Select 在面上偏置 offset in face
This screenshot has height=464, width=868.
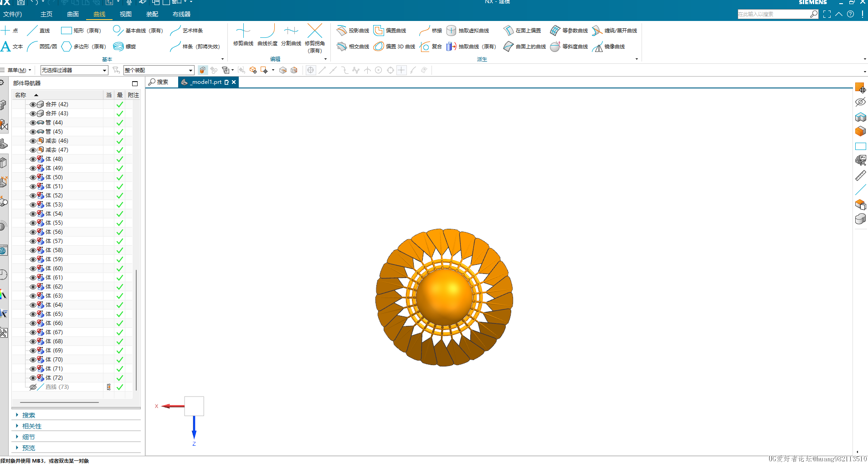point(522,31)
